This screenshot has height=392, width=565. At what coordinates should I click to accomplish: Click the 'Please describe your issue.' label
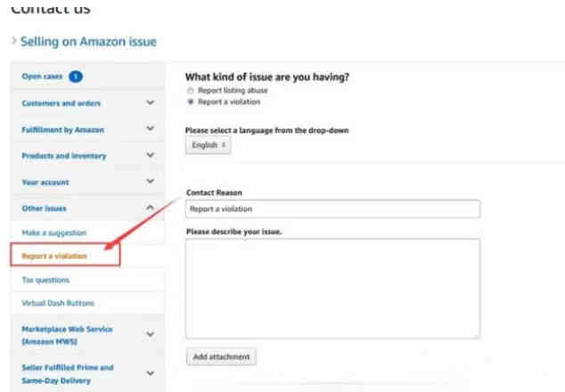click(x=234, y=232)
